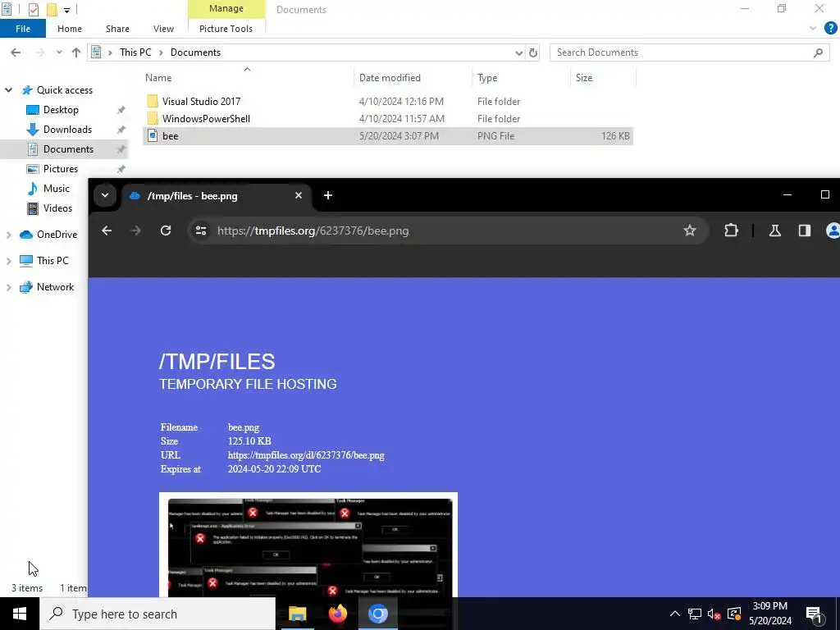
Task: Expand the Explorer ribbon chevron
Action: 813,28
